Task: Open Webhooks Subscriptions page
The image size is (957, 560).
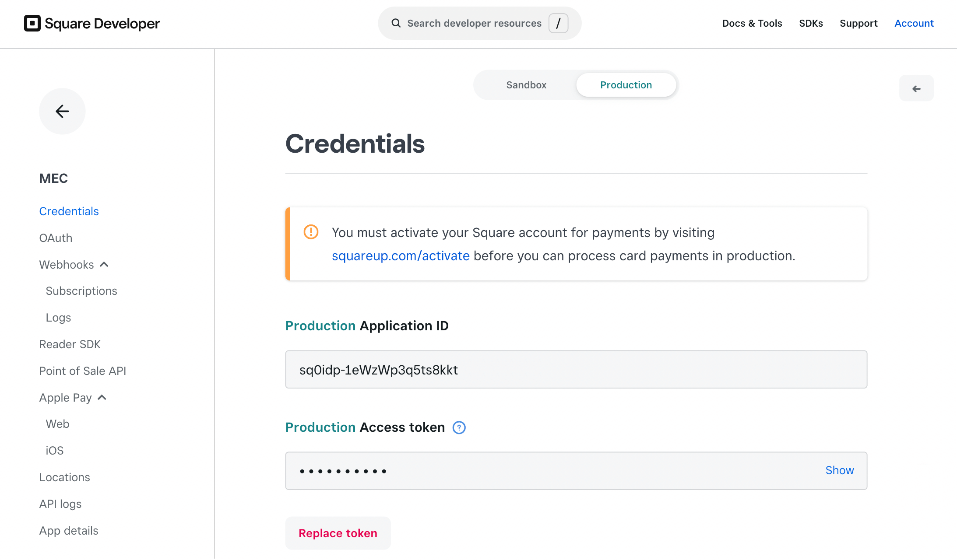Action: click(81, 291)
